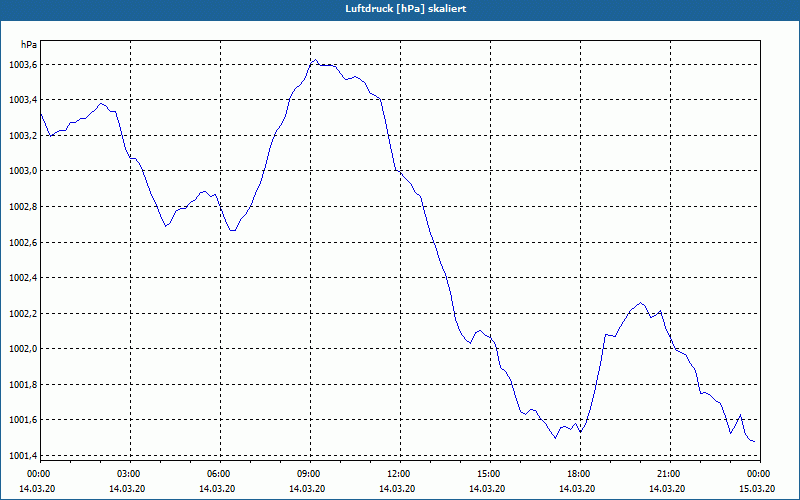Screen dimensions: 800x500
Task: Select the 1003,4 y-axis label
Action: tap(22, 100)
